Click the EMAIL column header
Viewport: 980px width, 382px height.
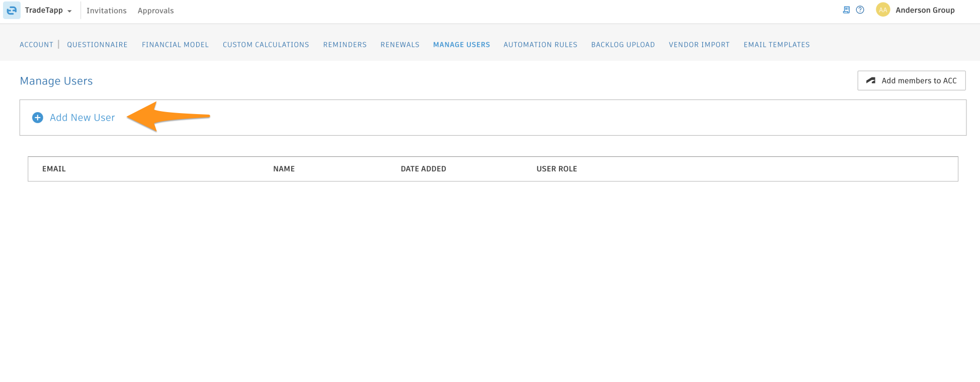pyautogui.click(x=54, y=169)
